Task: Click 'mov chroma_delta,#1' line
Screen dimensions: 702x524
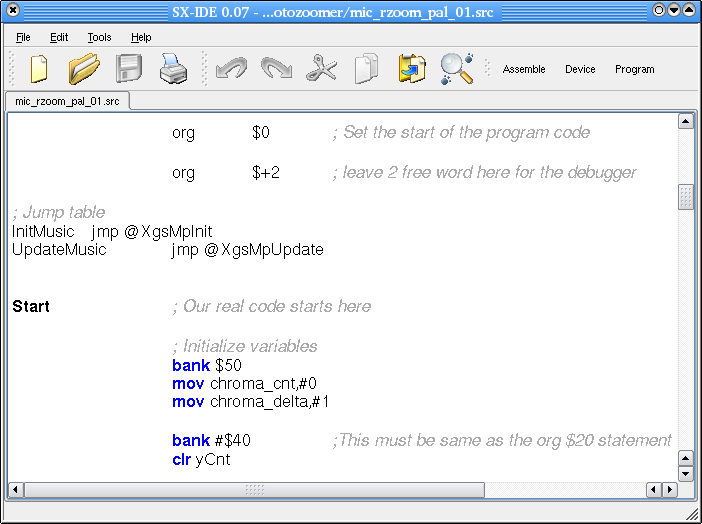Action: click(x=251, y=401)
